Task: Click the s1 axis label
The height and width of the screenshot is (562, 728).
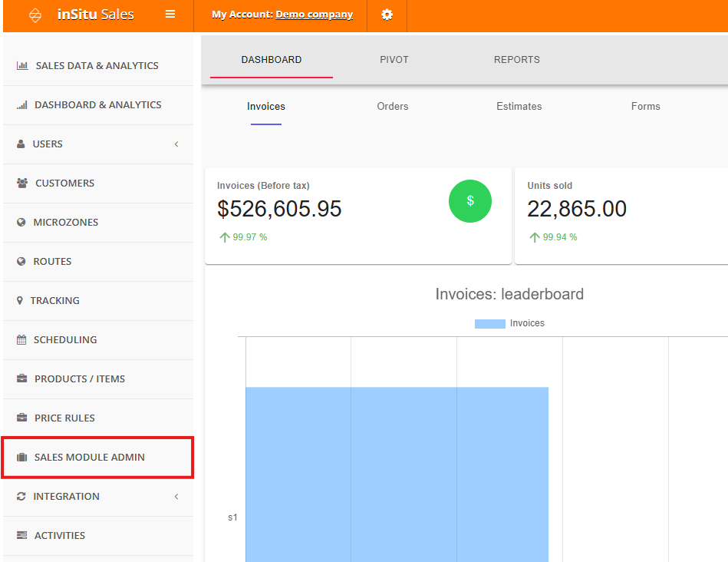Action: tap(232, 517)
